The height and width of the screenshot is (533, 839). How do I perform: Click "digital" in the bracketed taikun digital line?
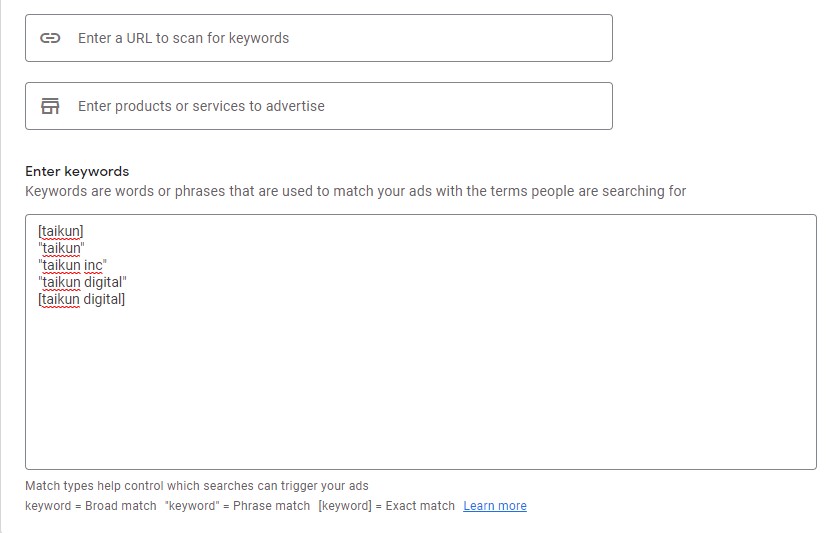click(x=104, y=299)
